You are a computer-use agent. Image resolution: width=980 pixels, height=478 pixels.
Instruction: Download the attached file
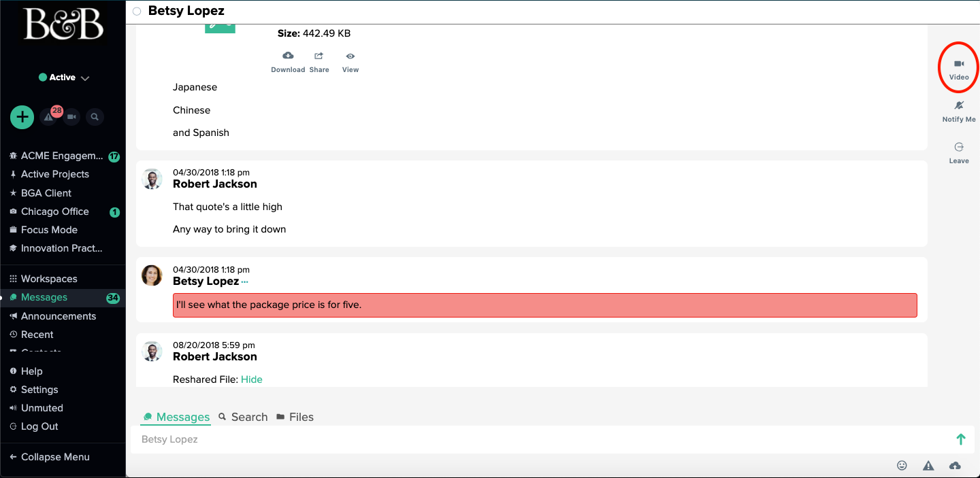coord(288,61)
